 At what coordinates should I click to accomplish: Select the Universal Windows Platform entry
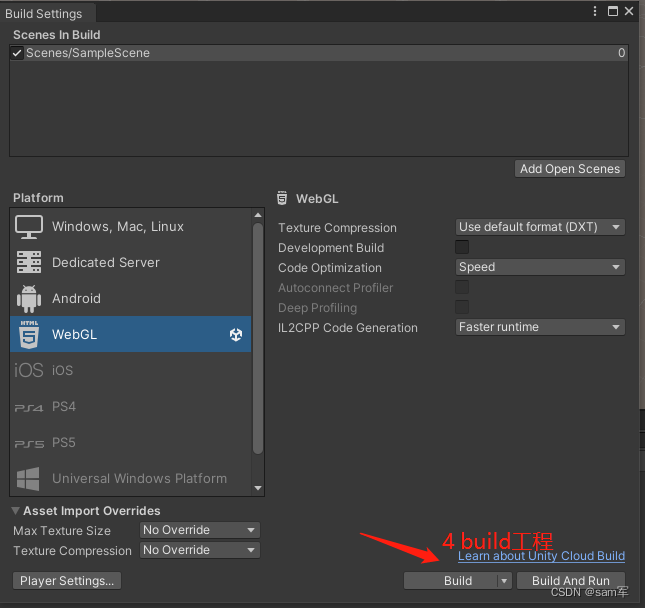click(130, 478)
